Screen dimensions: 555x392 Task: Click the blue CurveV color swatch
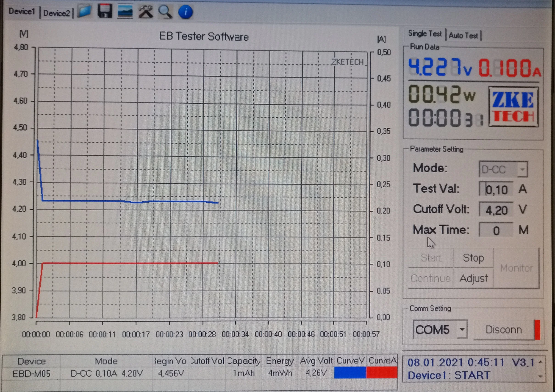point(350,373)
